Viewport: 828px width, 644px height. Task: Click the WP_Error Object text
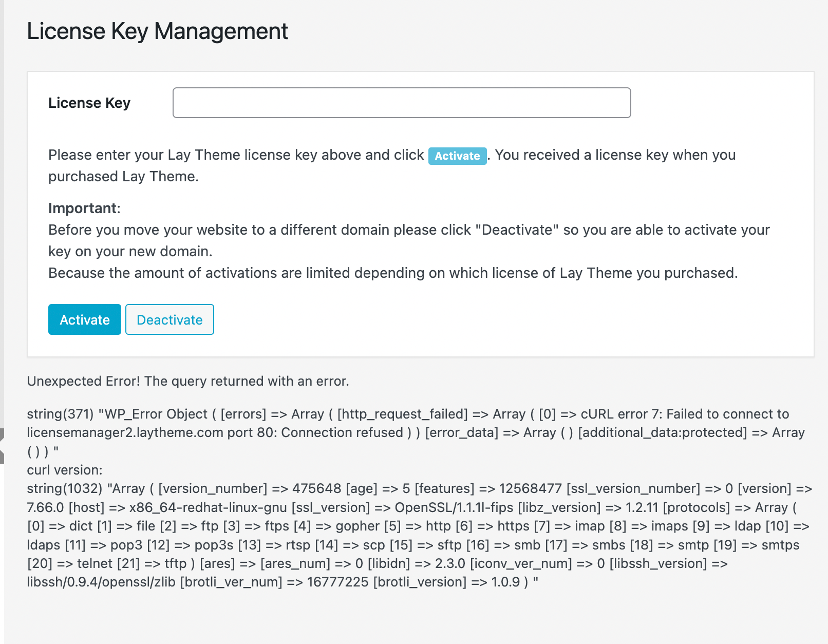156,414
